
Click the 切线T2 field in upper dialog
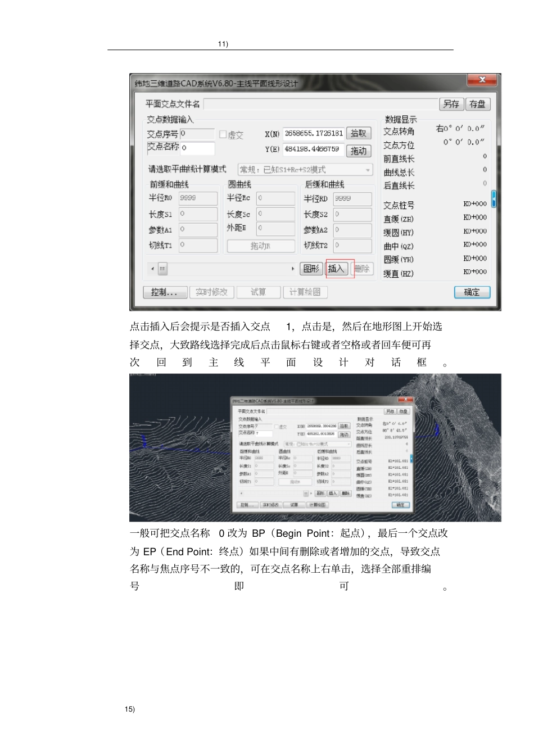352,246
